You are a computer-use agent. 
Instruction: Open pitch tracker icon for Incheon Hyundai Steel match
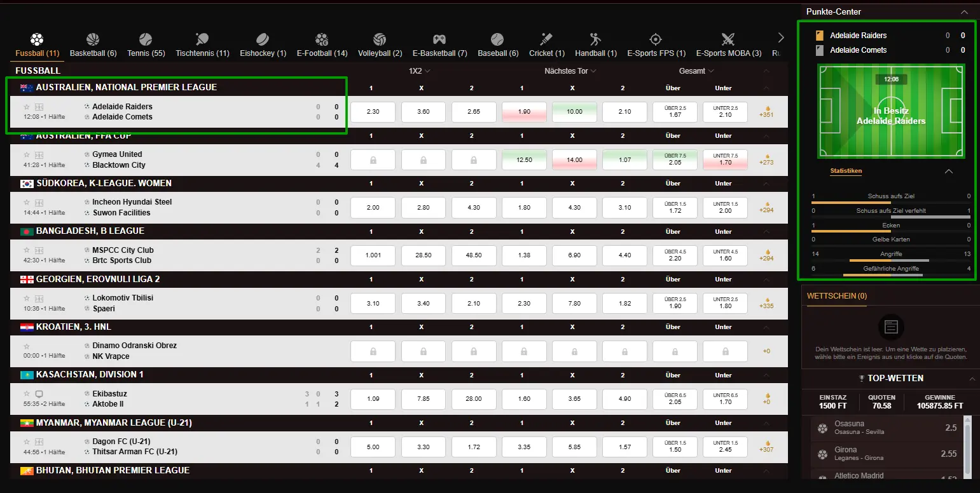pyautogui.click(x=39, y=203)
